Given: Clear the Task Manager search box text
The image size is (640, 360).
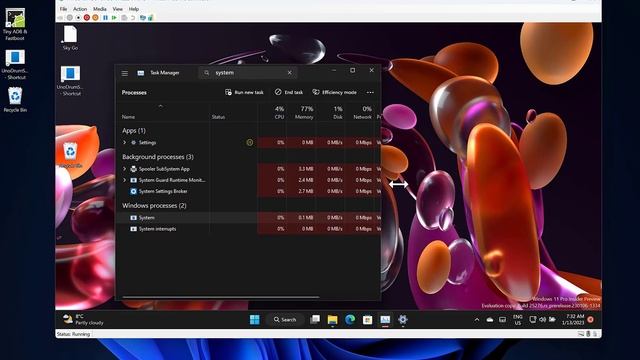Looking at the screenshot, I should 289,73.
